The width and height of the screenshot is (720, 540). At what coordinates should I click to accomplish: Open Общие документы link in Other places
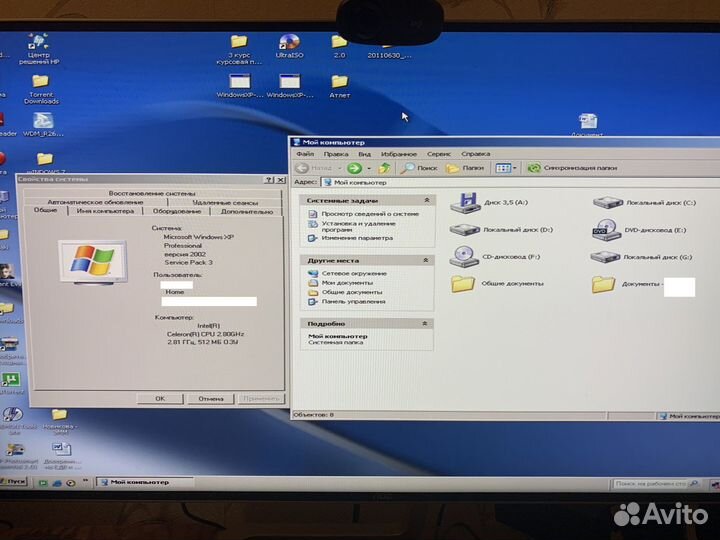point(345,292)
